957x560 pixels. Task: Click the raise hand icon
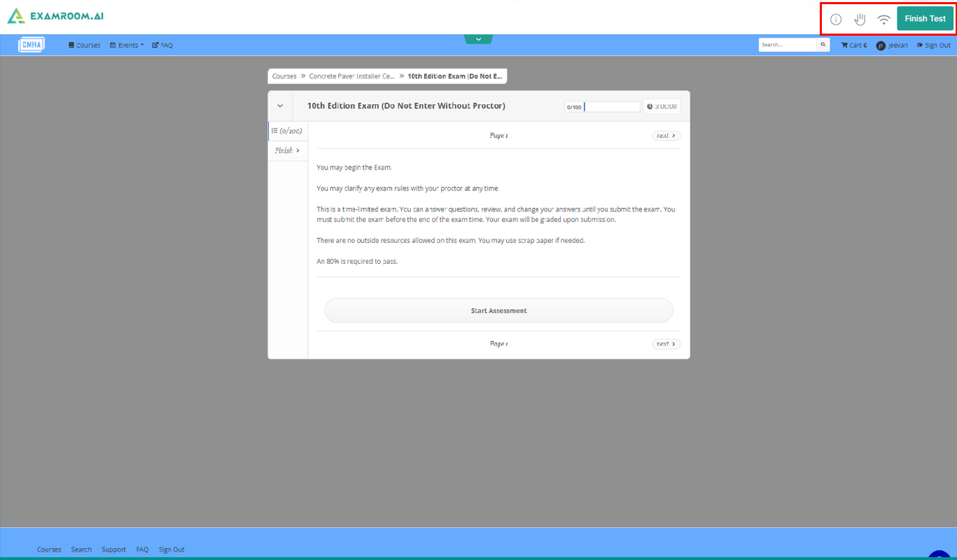860,19
